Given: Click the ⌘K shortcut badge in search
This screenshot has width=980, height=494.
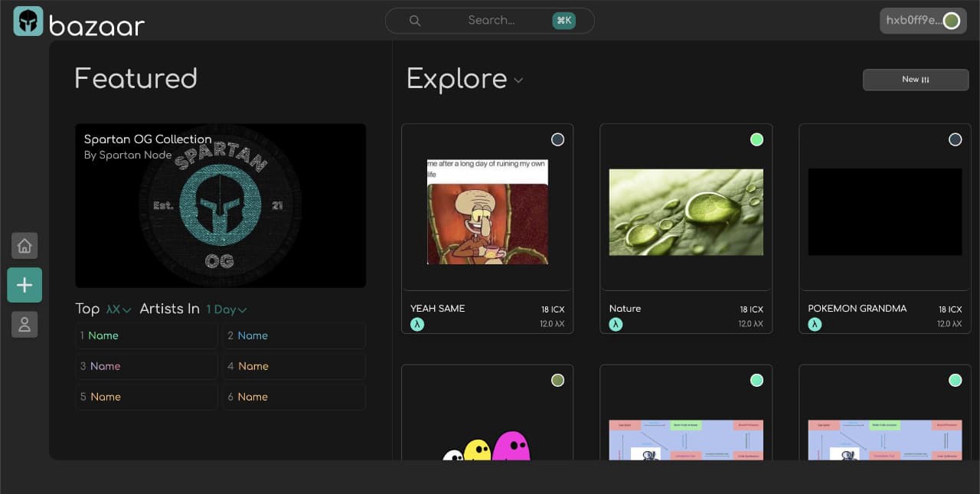Looking at the screenshot, I should (x=564, y=21).
